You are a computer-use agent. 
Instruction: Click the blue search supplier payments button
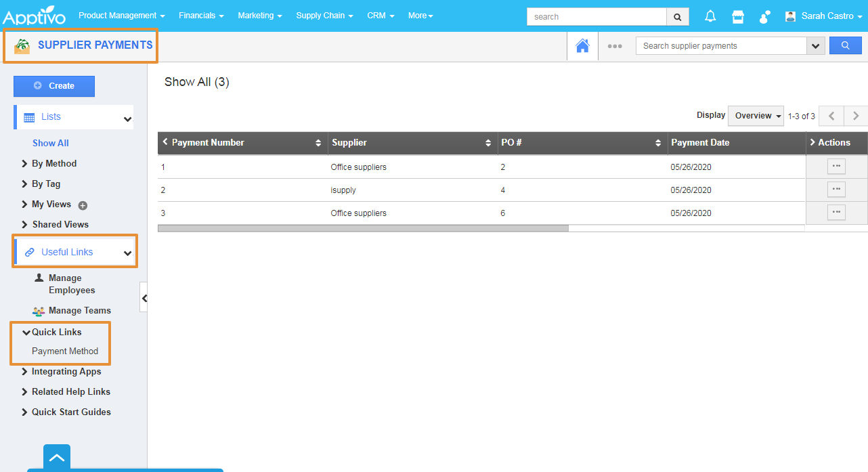click(x=846, y=45)
